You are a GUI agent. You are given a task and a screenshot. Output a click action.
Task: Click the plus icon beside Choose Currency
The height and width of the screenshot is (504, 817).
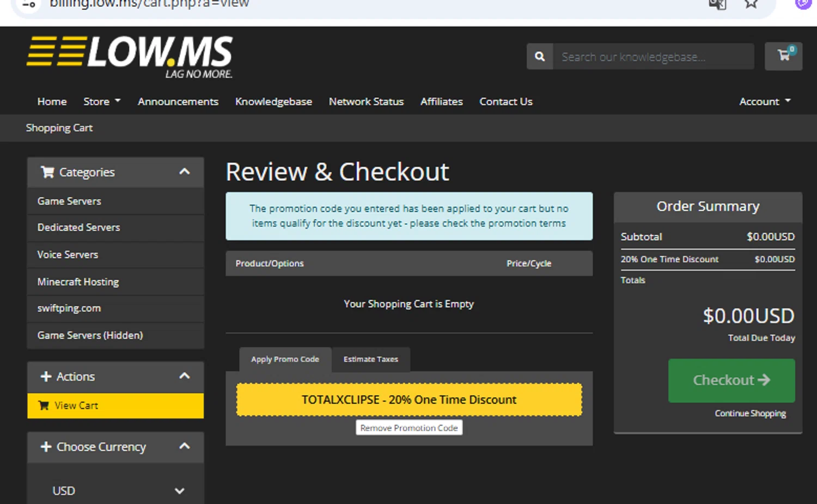point(46,447)
